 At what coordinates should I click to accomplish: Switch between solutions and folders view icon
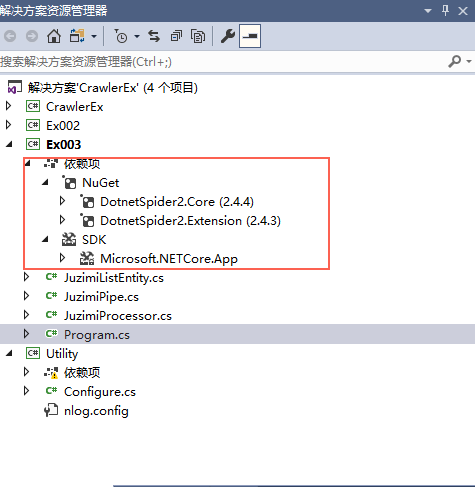point(77,36)
